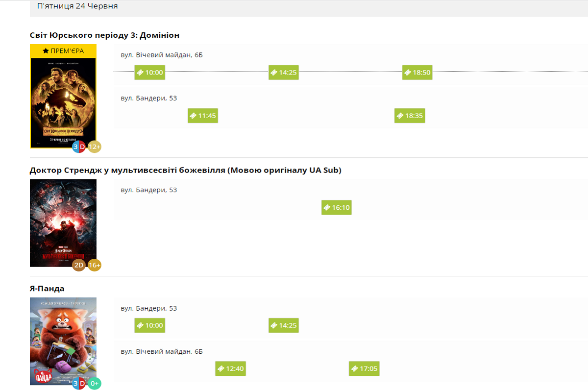588x392 pixels.
Task: Open the Світ Юрського періоду 3: Домініон title
Action: click(104, 35)
